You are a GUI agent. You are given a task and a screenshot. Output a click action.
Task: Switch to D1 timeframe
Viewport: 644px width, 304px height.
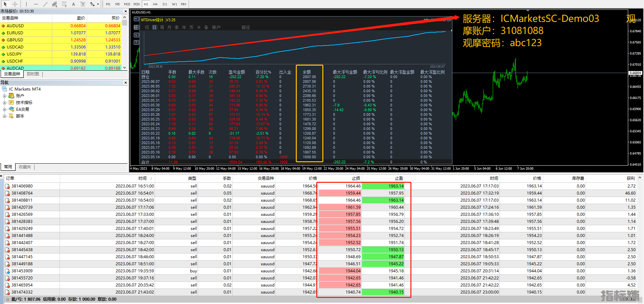point(165,4)
